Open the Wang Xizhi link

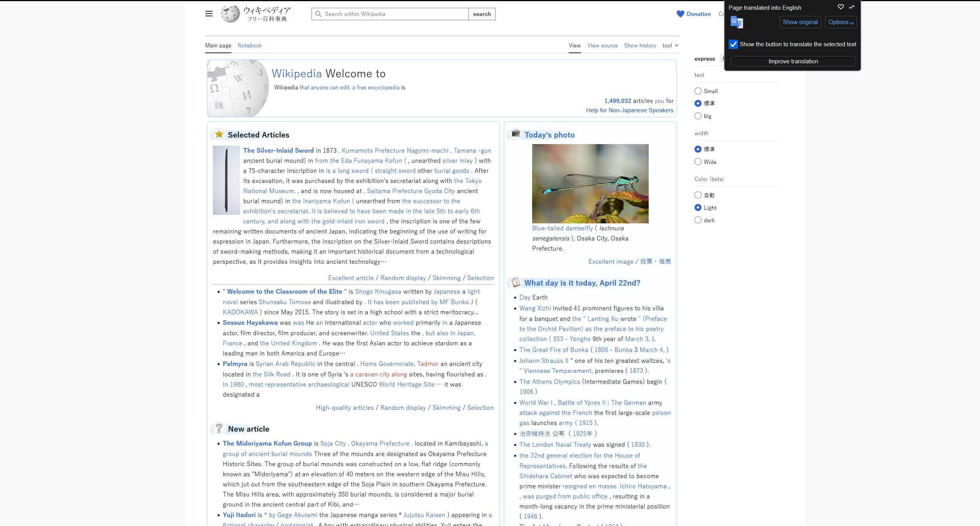(535, 308)
